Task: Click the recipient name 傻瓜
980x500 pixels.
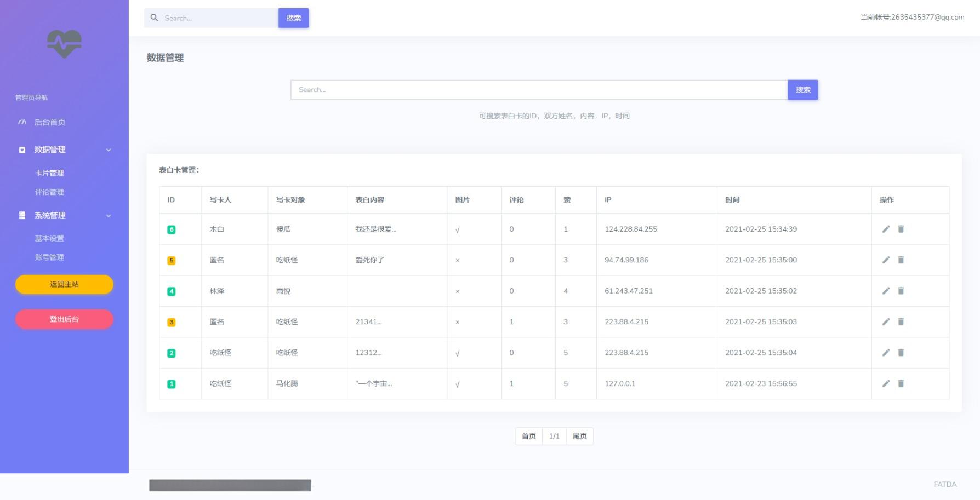Action: coord(283,229)
